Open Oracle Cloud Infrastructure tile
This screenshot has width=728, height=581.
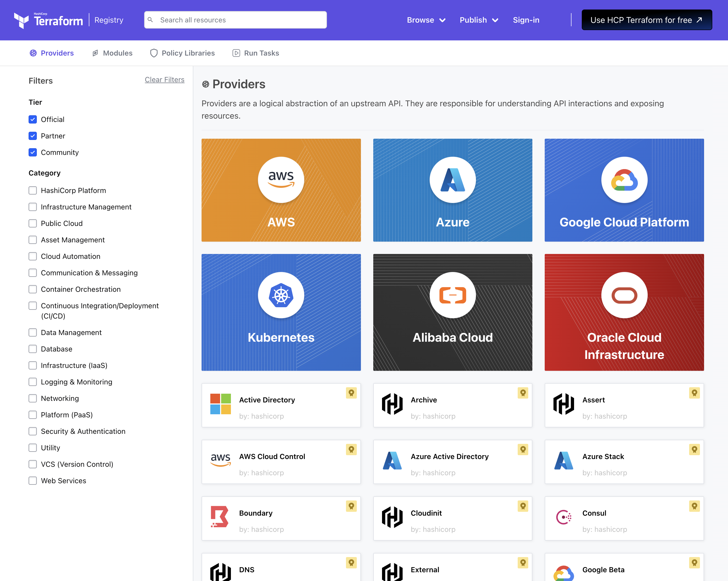click(x=624, y=312)
